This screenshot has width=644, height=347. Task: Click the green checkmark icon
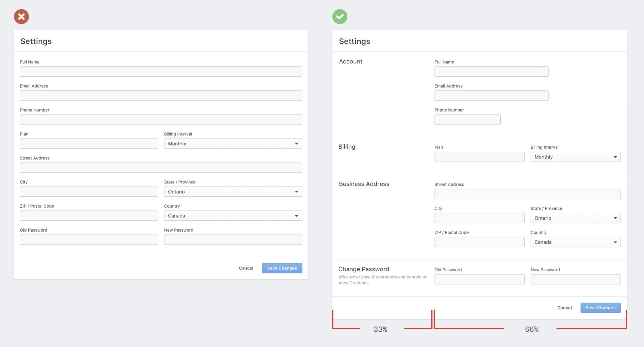340,17
